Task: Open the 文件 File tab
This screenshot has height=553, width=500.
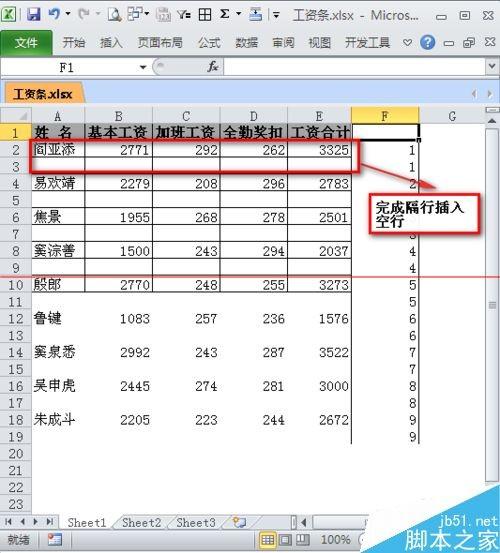Action: coord(26,43)
